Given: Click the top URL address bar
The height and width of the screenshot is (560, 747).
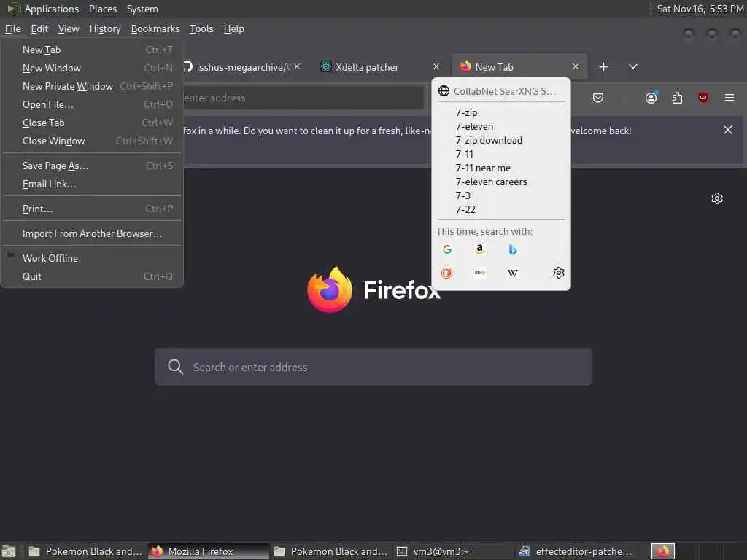Looking at the screenshot, I should point(303,98).
